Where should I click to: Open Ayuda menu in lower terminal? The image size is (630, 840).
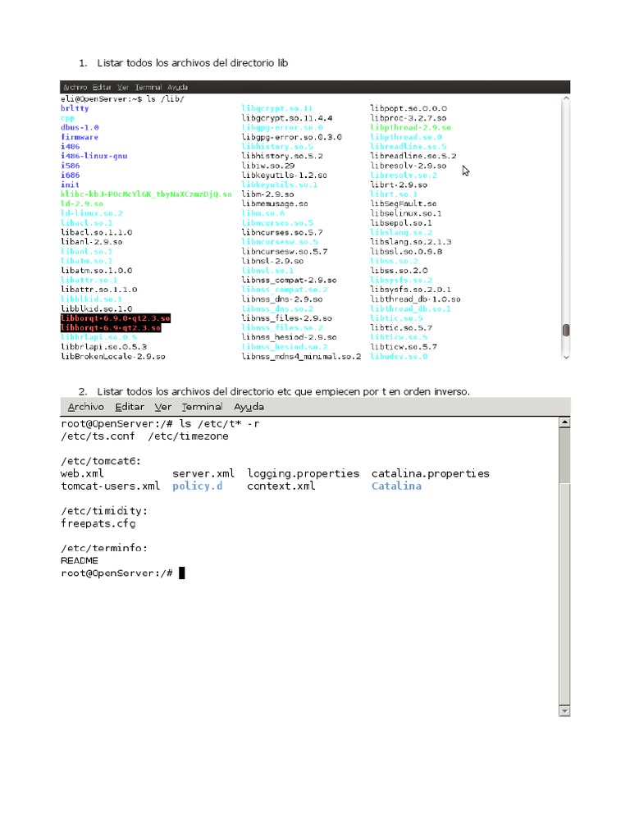(x=249, y=407)
